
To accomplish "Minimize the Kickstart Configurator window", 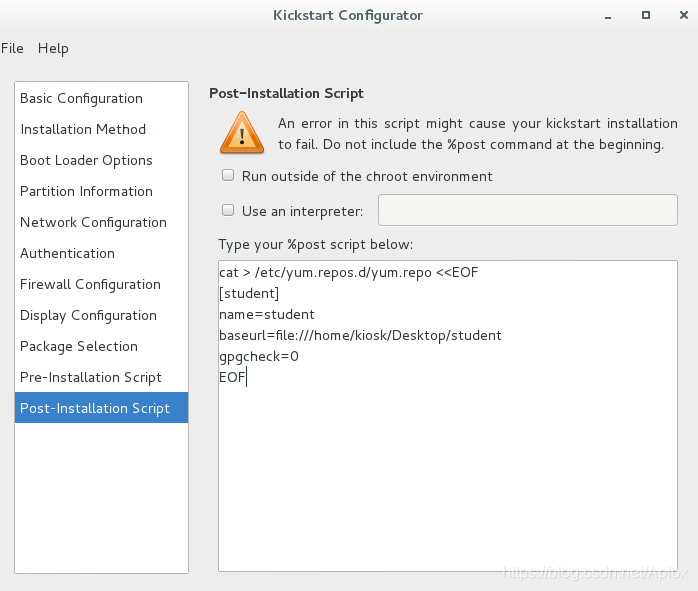I will coord(610,16).
